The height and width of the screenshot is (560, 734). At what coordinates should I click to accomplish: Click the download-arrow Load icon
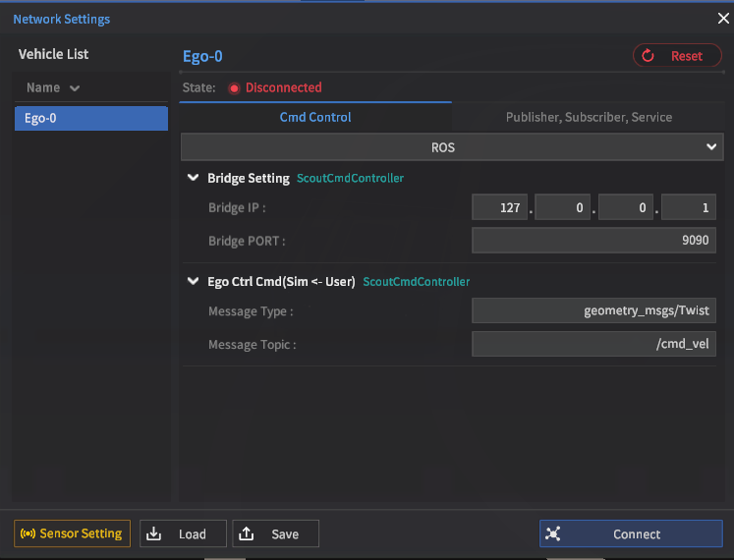pos(153,533)
